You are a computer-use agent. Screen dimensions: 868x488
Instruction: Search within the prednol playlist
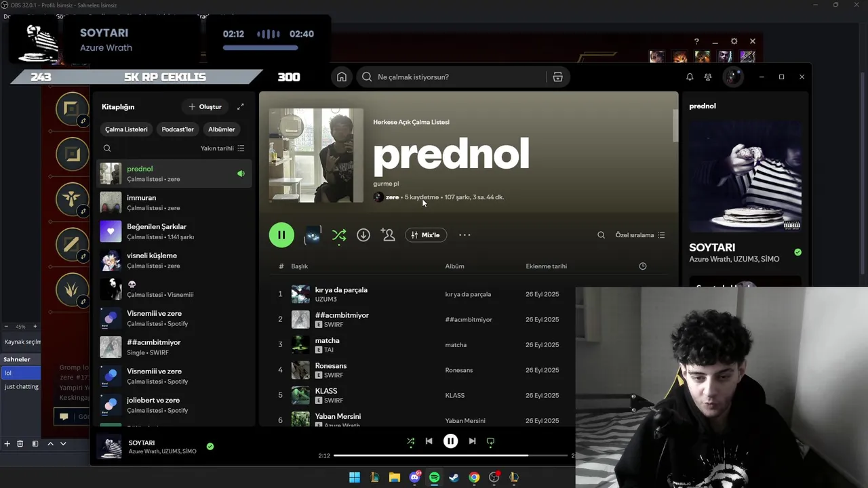(x=601, y=235)
